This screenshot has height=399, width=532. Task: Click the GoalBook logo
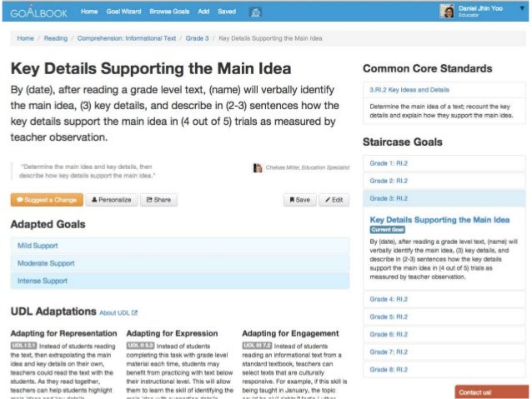coord(38,12)
